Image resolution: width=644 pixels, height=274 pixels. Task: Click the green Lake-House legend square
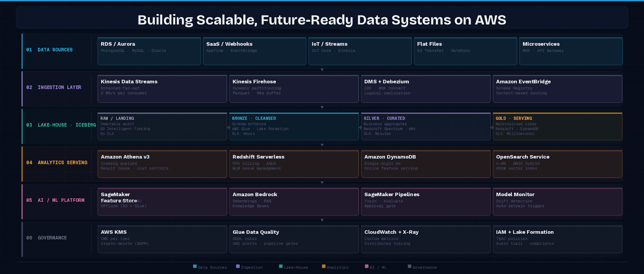281,266
